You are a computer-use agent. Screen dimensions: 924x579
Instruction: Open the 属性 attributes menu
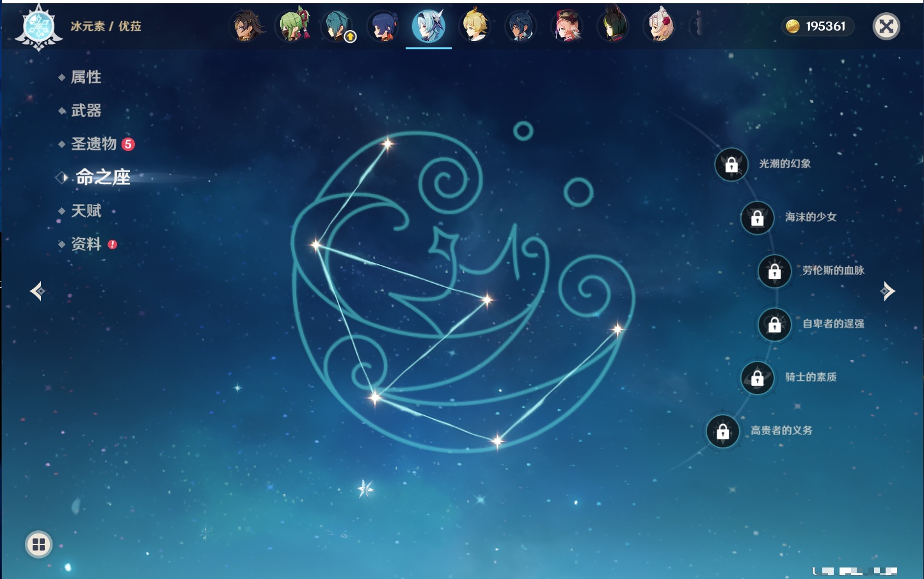click(86, 77)
